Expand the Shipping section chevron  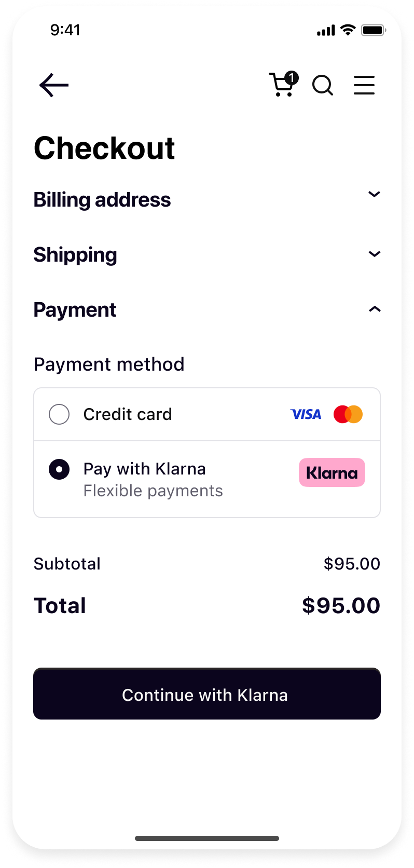click(x=375, y=254)
